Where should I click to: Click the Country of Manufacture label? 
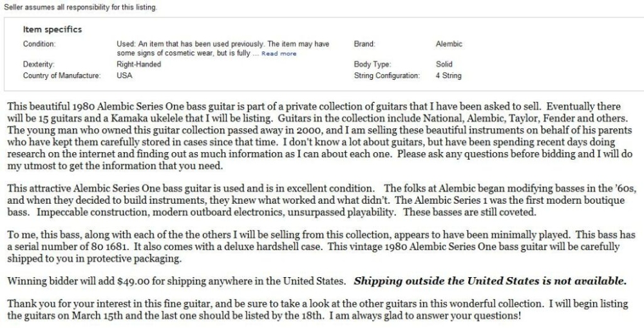[62, 75]
